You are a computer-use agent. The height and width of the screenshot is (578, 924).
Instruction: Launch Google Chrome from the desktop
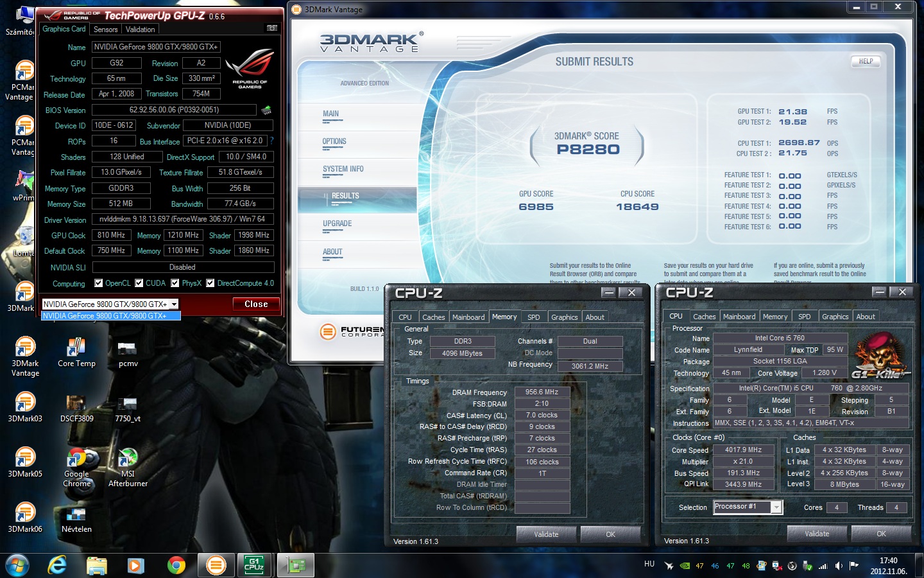tap(76, 467)
